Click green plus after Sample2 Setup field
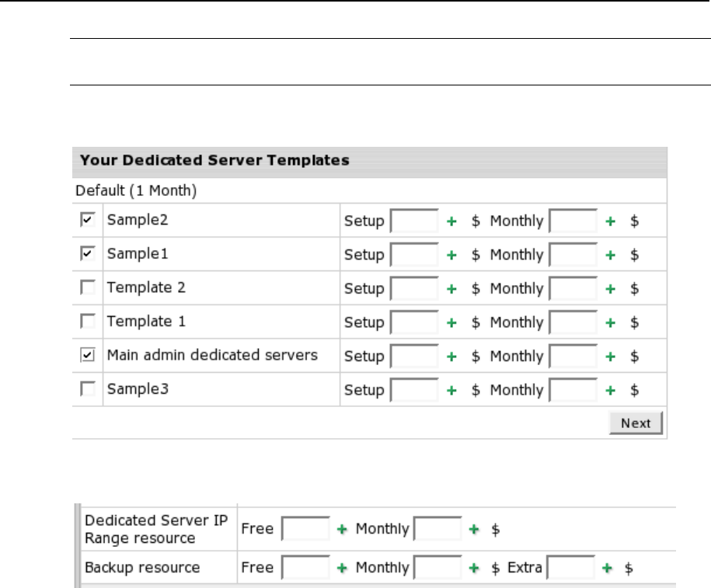The width and height of the screenshot is (711, 588). tap(451, 221)
